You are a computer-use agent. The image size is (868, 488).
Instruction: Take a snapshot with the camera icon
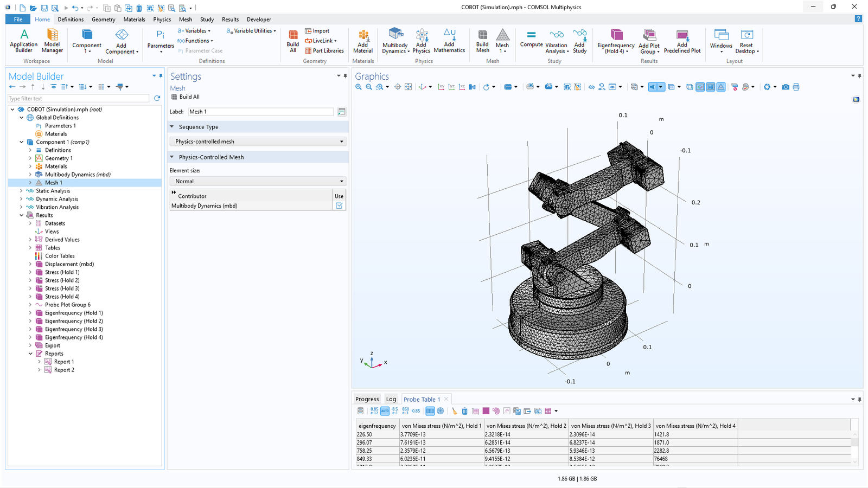tap(786, 87)
